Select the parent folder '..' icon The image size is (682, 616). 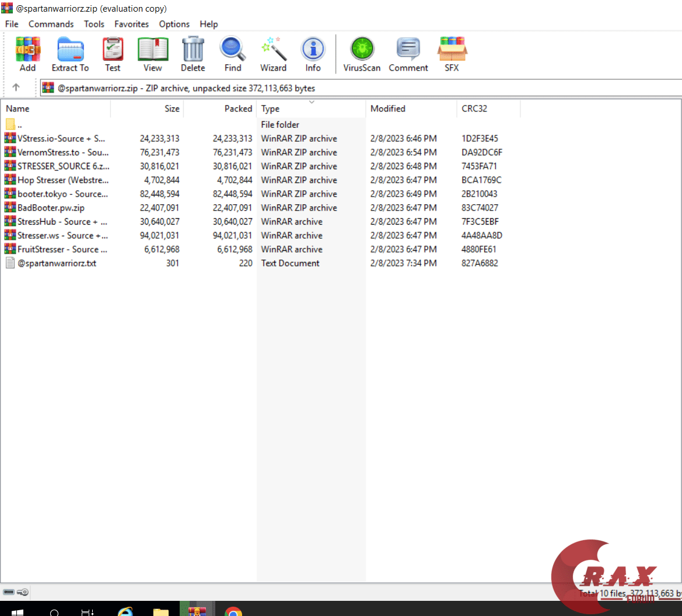tap(11, 124)
